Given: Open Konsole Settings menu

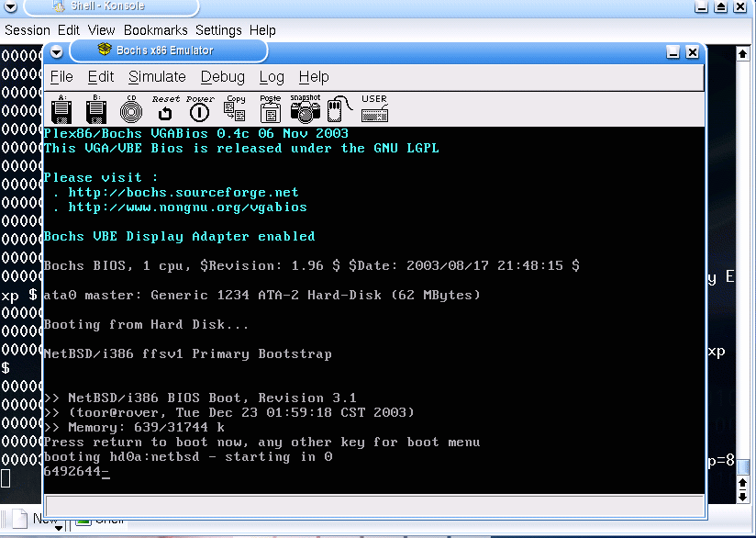Looking at the screenshot, I should coord(218,30).
